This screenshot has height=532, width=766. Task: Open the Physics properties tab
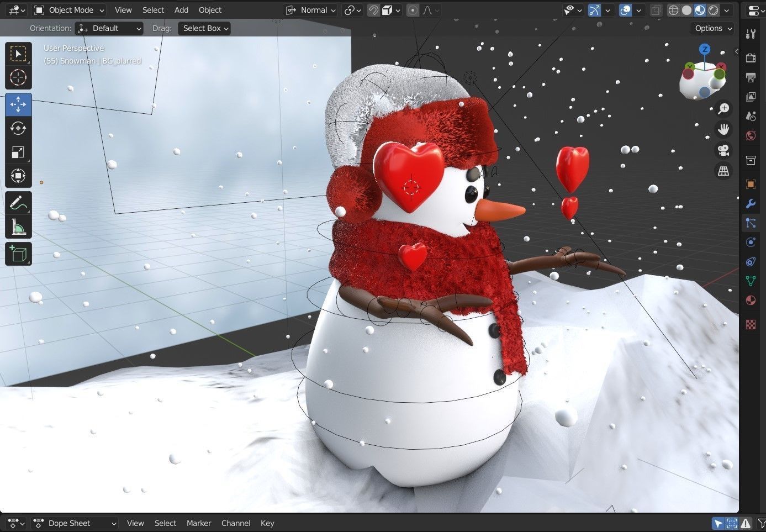click(x=751, y=243)
